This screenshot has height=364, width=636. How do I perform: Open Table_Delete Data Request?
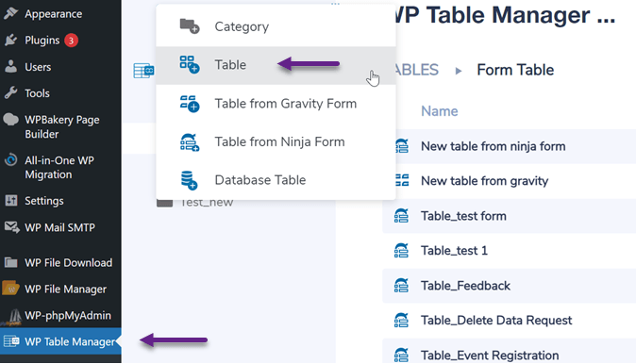tap(496, 321)
